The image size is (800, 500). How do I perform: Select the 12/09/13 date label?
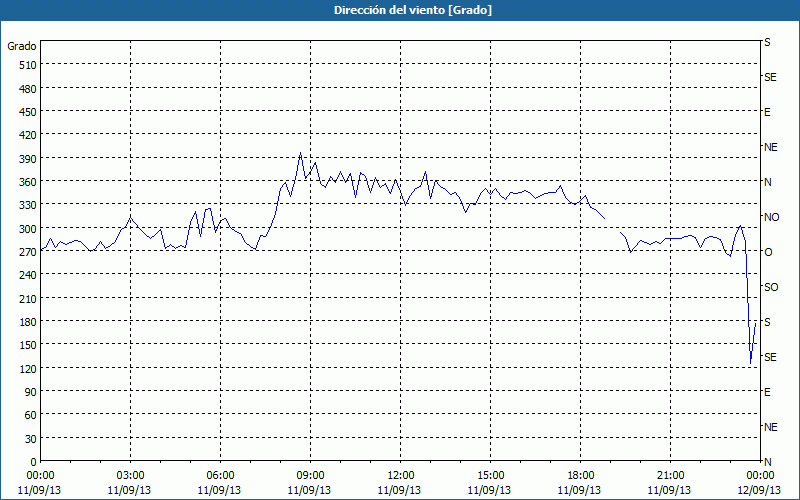point(760,490)
